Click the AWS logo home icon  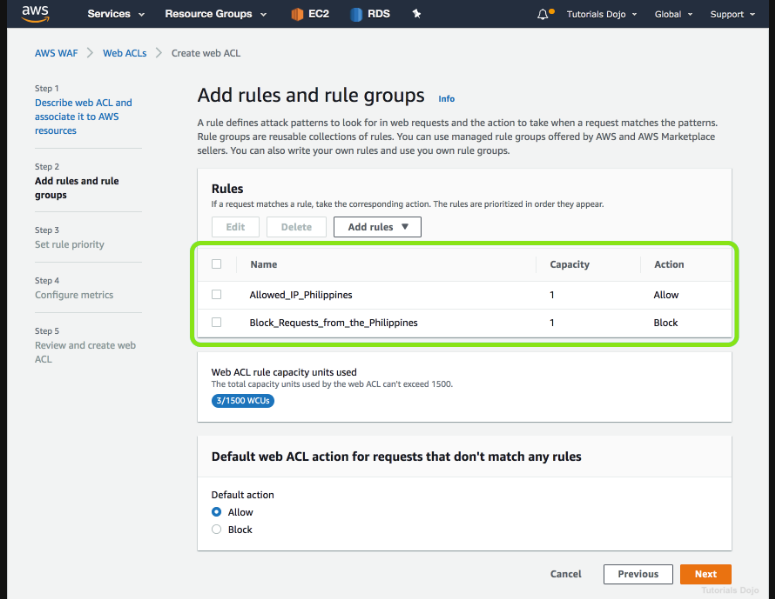point(35,13)
